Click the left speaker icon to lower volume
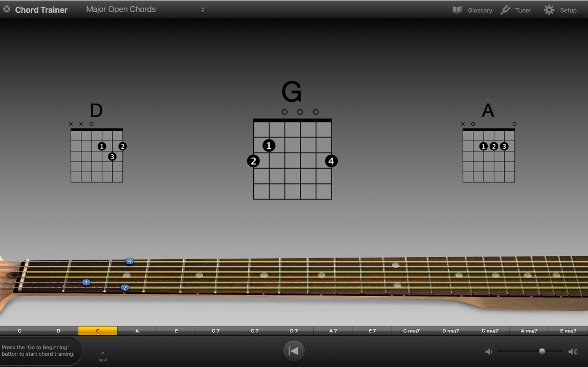 point(488,351)
